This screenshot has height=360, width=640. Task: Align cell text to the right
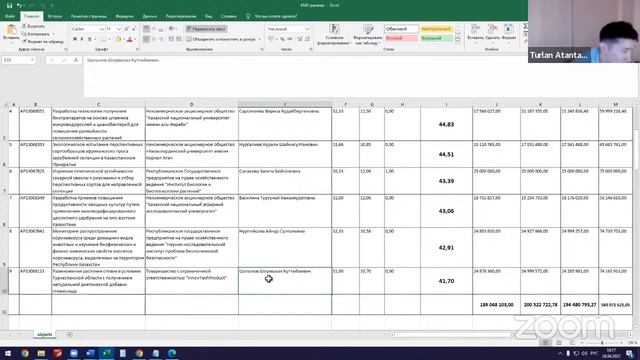click(x=161, y=39)
